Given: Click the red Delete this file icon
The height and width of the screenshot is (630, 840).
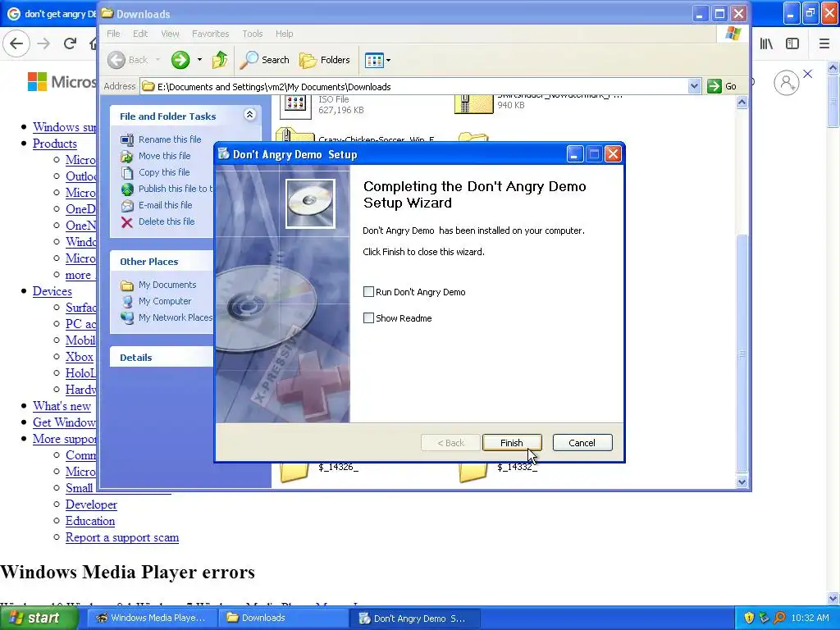Looking at the screenshot, I should [127, 222].
